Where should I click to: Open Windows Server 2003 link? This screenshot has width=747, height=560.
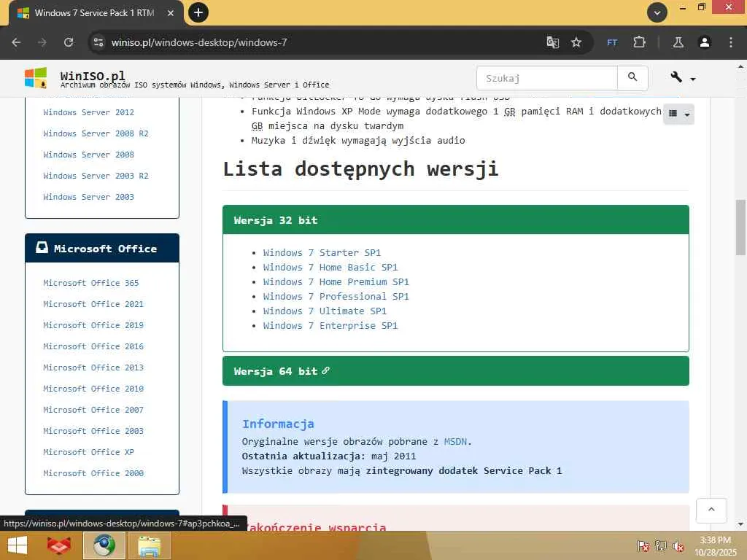(88, 197)
